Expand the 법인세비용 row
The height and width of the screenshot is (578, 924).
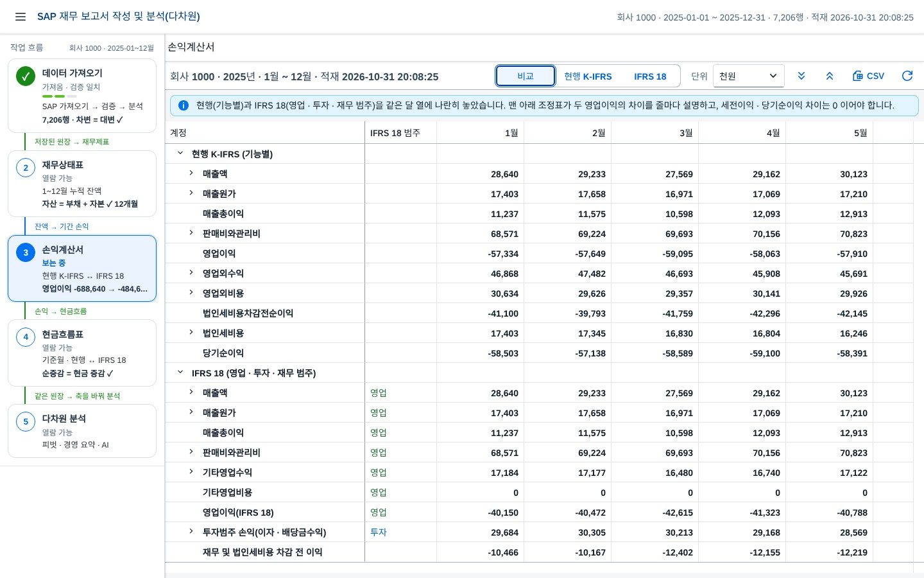point(191,333)
